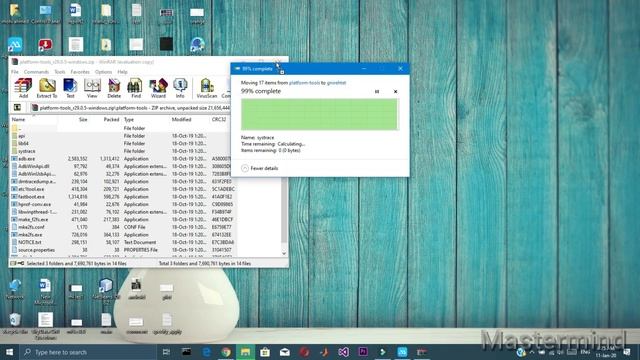640x360 pixels.
Task: Open the Windows Start menu
Action: click(9, 352)
